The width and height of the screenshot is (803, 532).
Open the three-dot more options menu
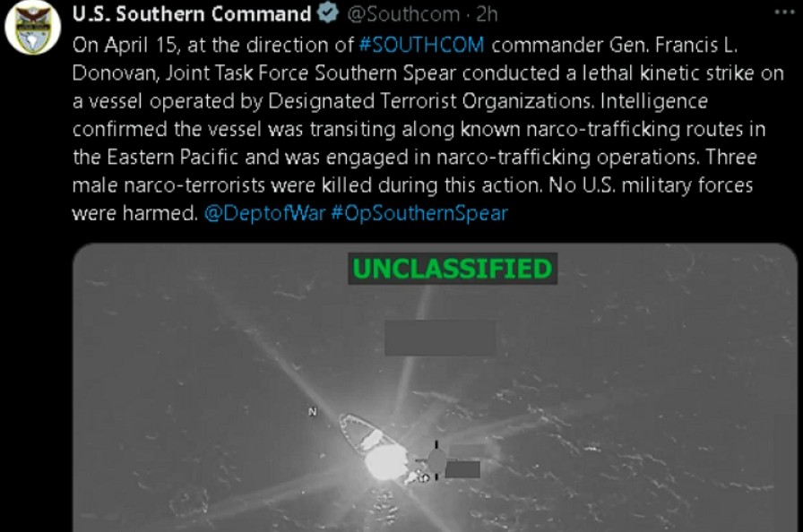click(x=784, y=12)
